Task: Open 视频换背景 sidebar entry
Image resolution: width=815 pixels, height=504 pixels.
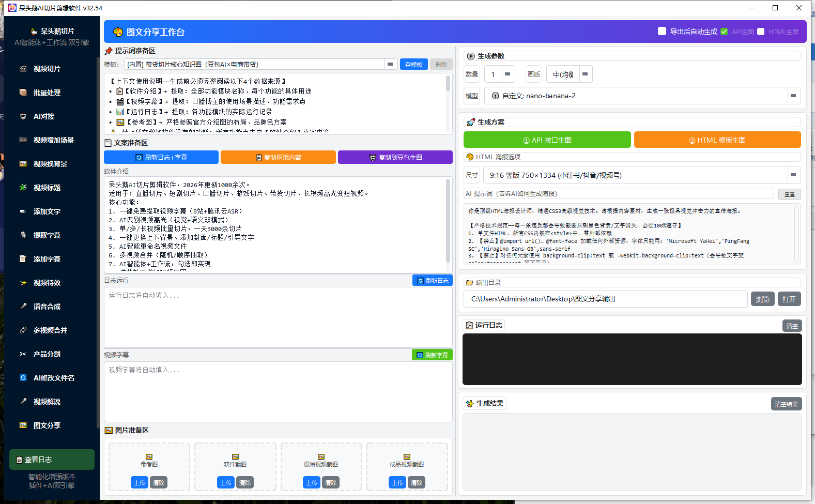Action: (50, 164)
